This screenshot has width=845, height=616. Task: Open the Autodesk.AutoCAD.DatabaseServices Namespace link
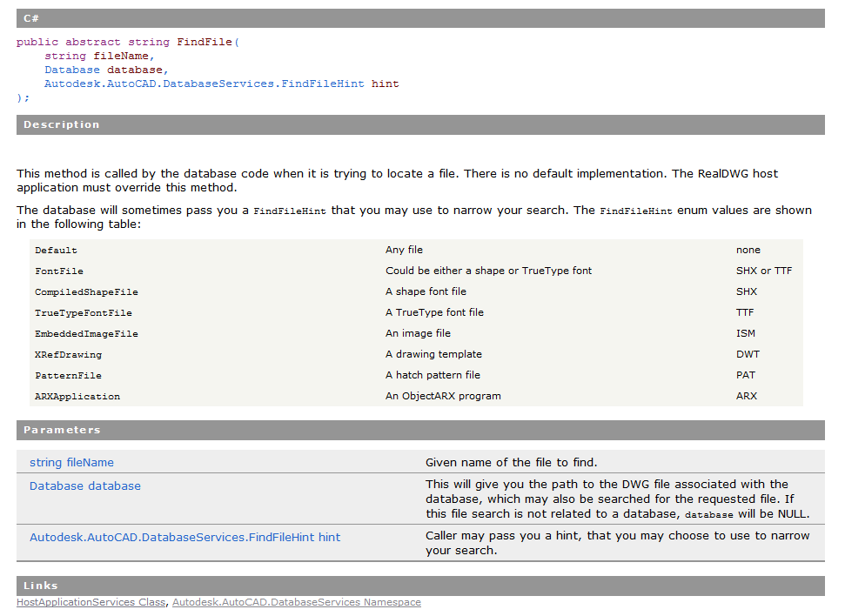296,602
